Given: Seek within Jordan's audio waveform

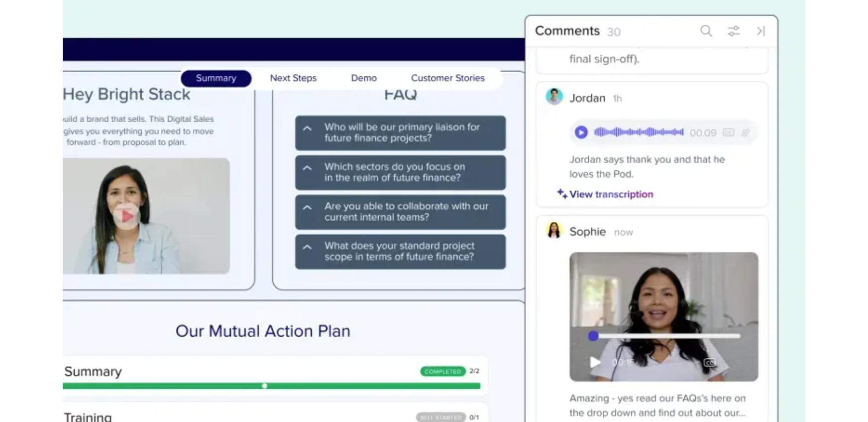Looking at the screenshot, I should (639, 133).
